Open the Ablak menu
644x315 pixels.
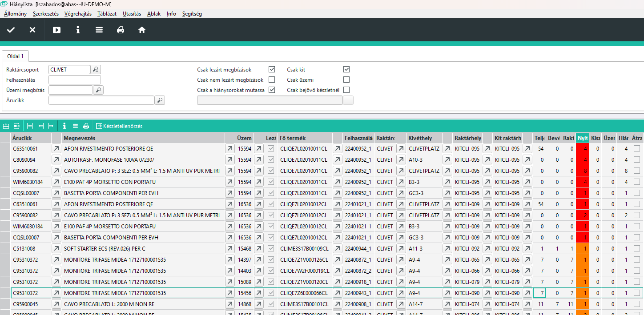[154, 14]
